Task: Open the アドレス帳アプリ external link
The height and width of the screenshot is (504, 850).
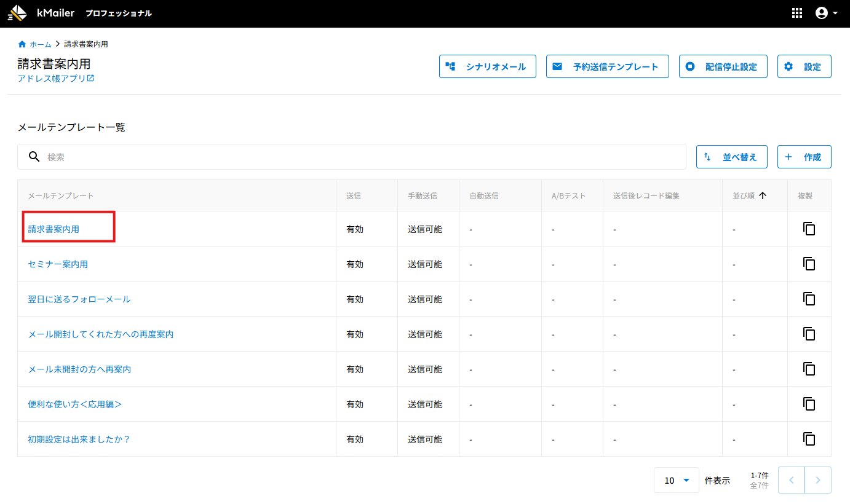Action: (56, 79)
